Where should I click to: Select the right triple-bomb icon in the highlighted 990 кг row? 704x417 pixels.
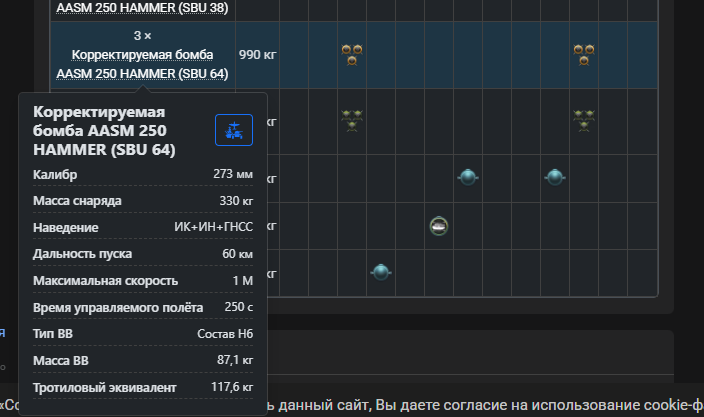point(584,54)
